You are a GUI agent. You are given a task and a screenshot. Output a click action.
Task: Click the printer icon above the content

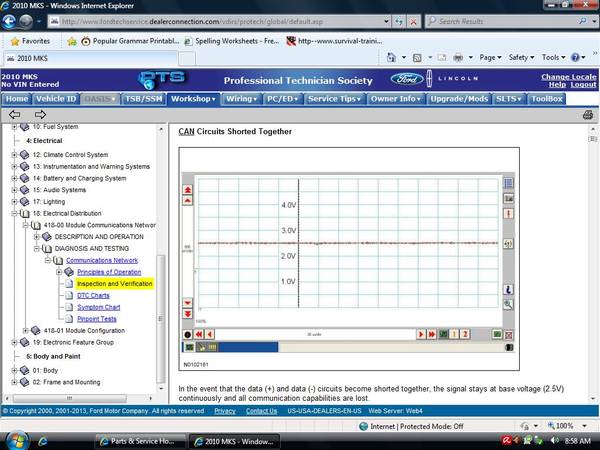coord(588,114)
